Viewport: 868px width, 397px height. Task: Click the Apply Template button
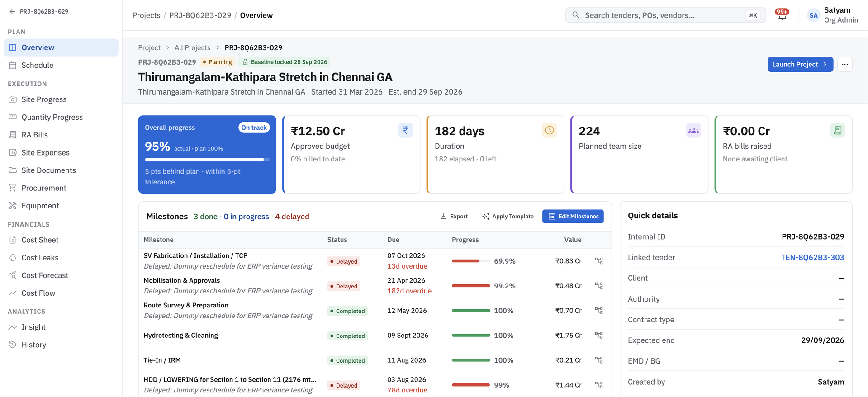[x=508, y=216]
